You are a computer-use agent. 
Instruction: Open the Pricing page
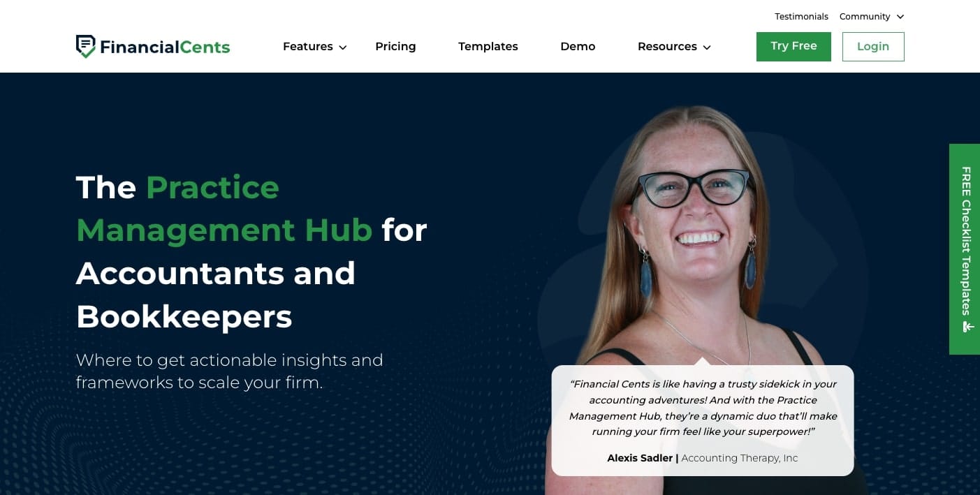click(395, 47)
